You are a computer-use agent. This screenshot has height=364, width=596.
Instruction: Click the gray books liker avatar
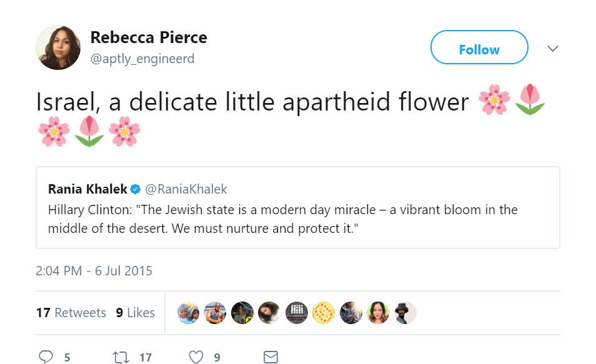(x=297, y=313)
